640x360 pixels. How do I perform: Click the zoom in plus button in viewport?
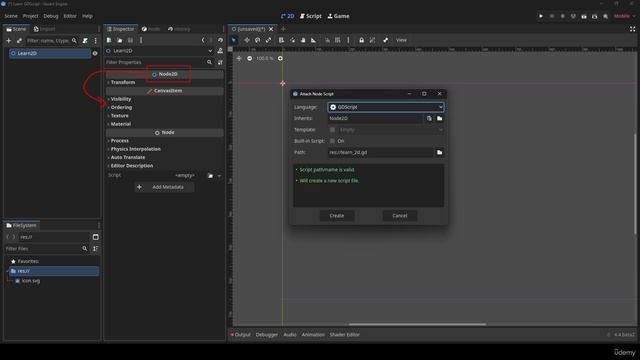280,58
